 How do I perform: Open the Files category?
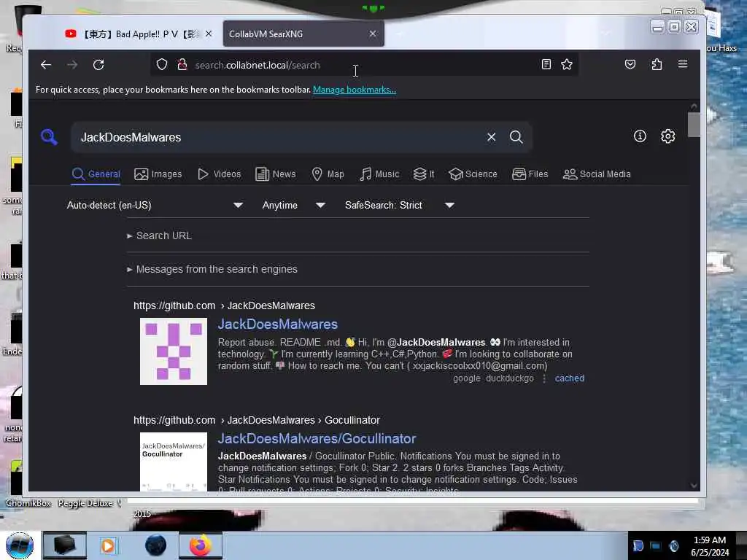[530, 174]
